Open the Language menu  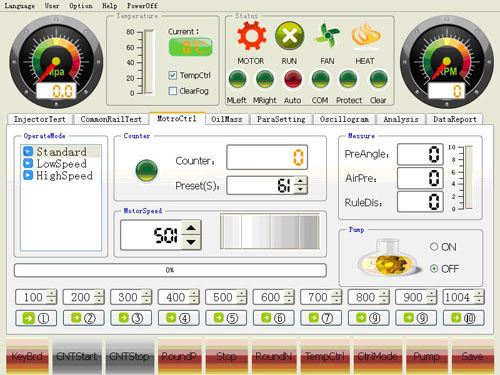tap(20, 6)
